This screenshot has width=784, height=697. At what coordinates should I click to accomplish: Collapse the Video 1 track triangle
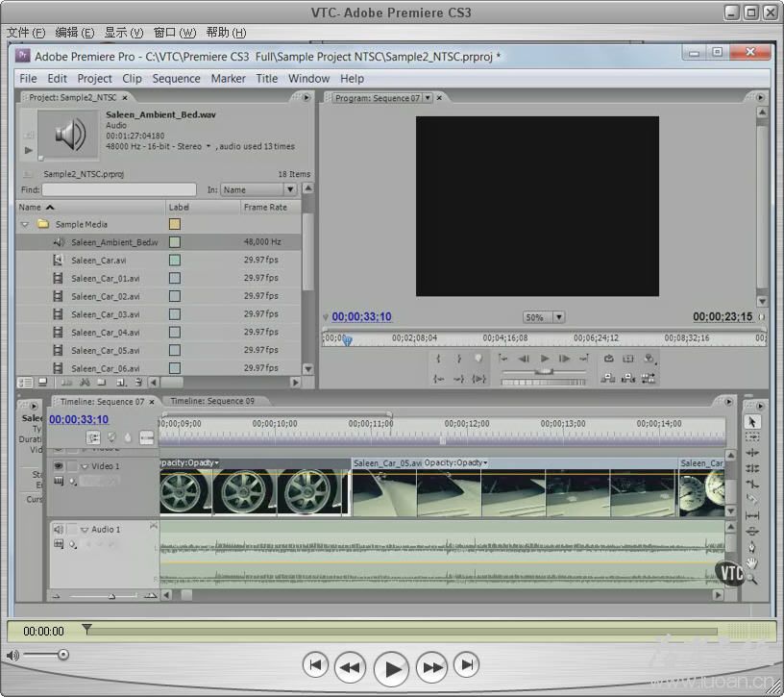click(85, 466)
